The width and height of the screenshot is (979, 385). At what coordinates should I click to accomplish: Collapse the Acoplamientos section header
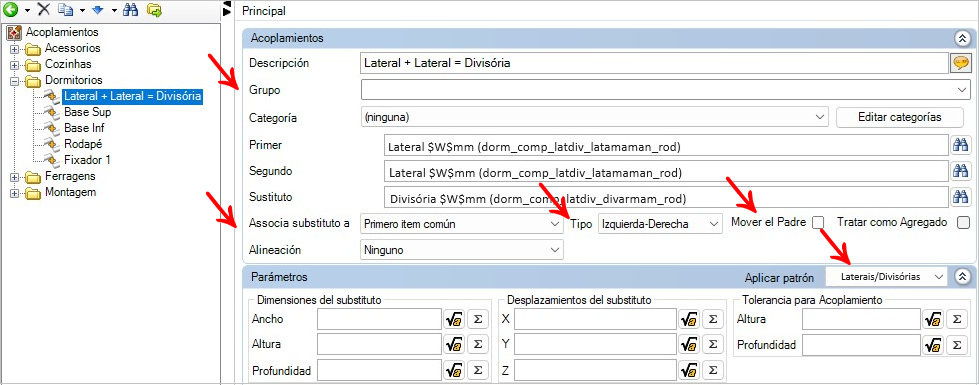click(962, 38)
